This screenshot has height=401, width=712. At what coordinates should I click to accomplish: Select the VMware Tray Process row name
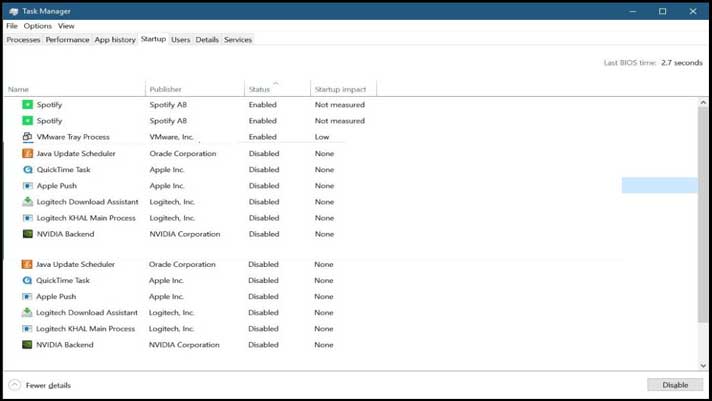pos(73,137)
